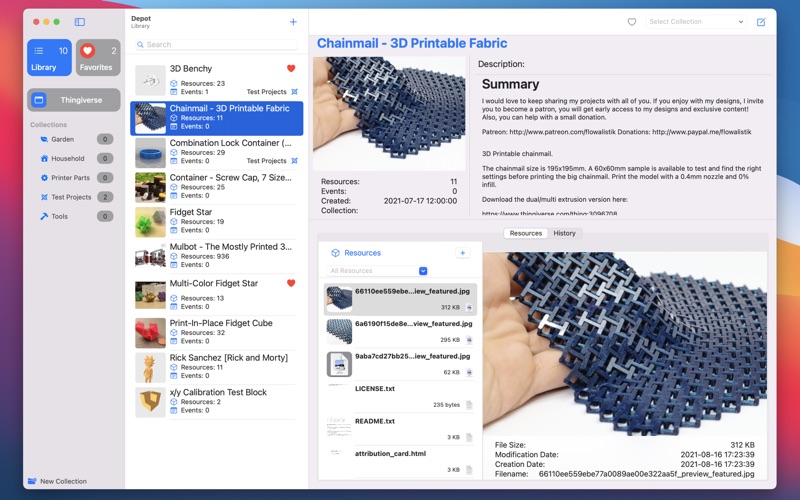Open the Household collection
Screen dimensions: 800x500
[76, 159]
